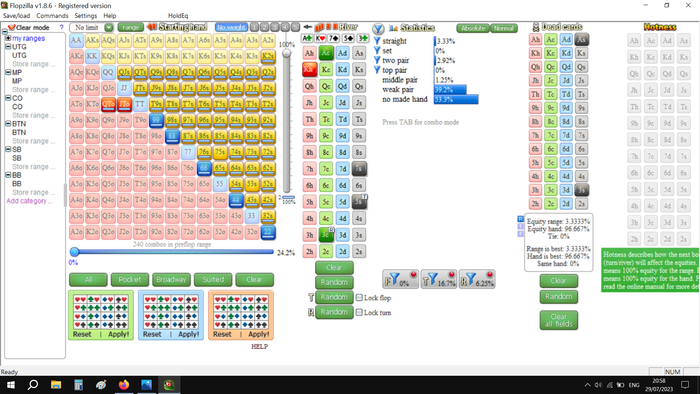Open the Save/load menu
Viewport: 700px width, 394px height.
coord(17,16)
